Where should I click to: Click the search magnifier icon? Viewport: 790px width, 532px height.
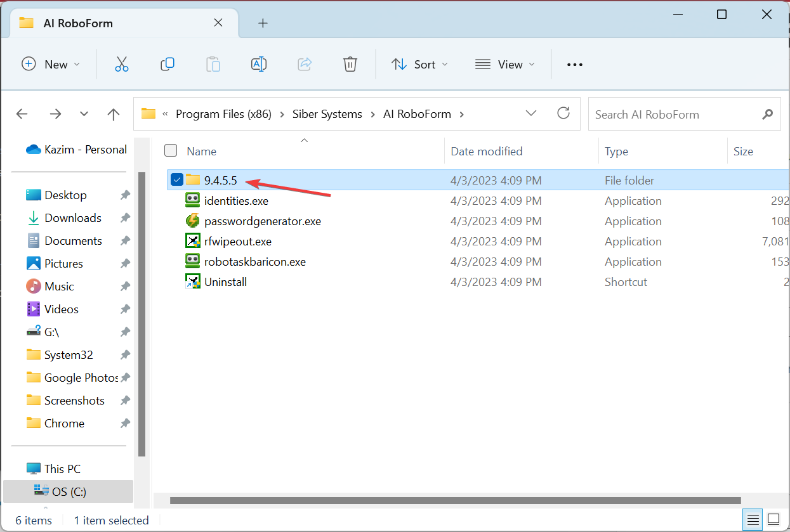pyautogui.click(x=767, y=114)
